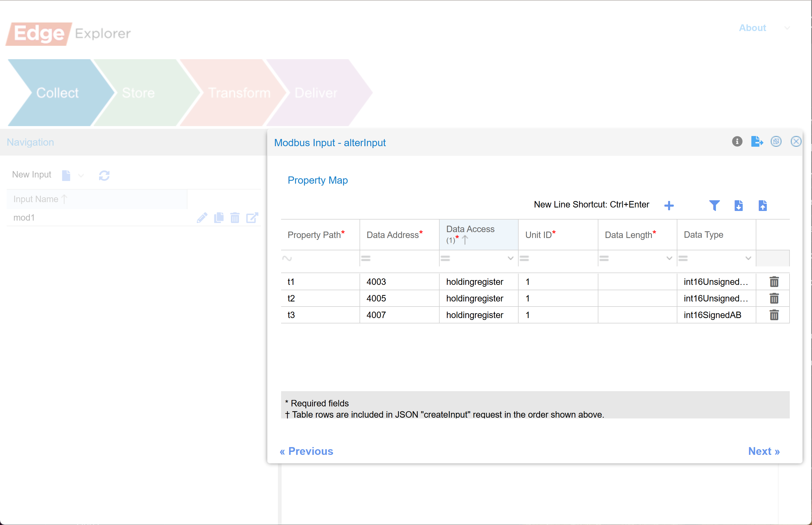Click the download file icon in Property Map toolbar
This screenshot has width=812, height=525.
click(738, 206)
